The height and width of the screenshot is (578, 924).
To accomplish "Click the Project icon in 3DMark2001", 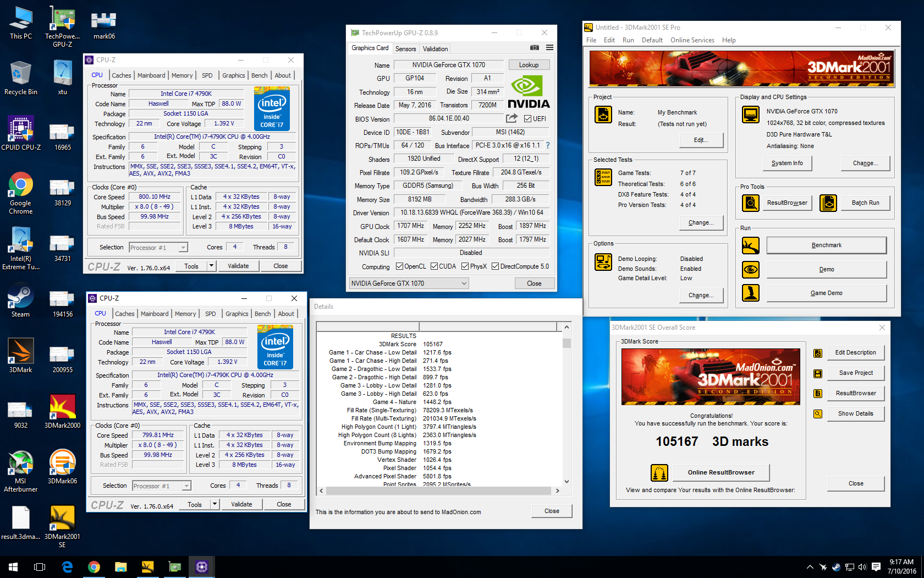I will point(603,114).
